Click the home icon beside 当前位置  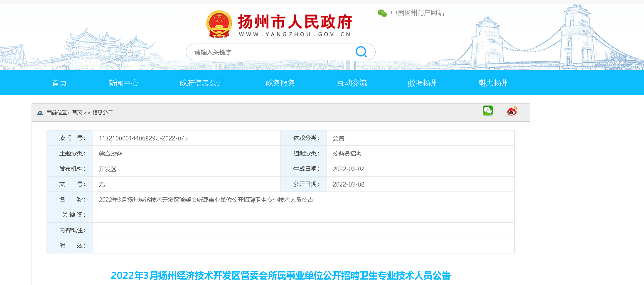[40, 113]
